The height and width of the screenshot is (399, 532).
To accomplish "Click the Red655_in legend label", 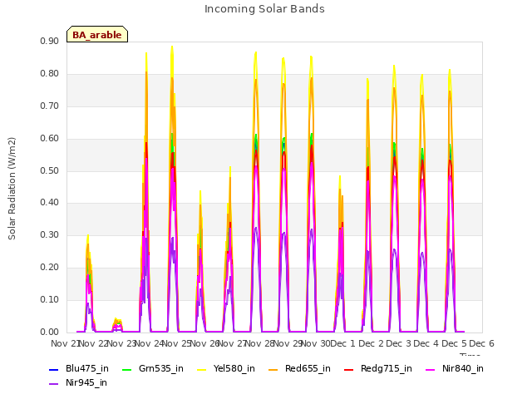I will (x=308, y=368).
